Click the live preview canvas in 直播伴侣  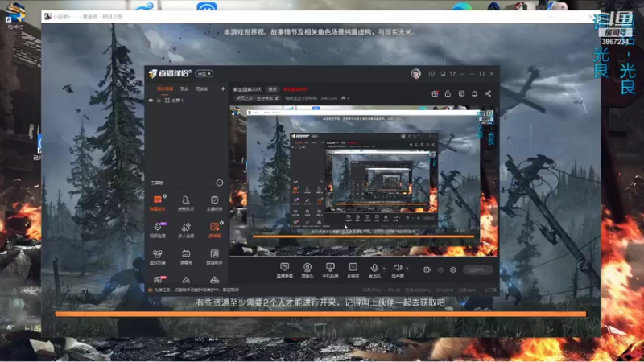point(364,181)
